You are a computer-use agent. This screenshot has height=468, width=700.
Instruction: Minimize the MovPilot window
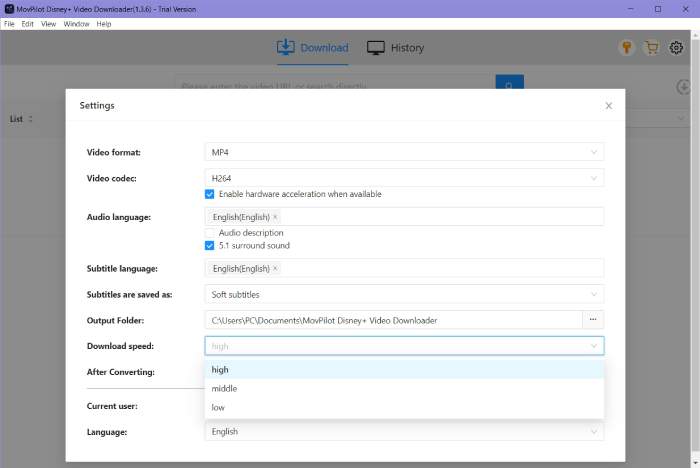[630, 9]
